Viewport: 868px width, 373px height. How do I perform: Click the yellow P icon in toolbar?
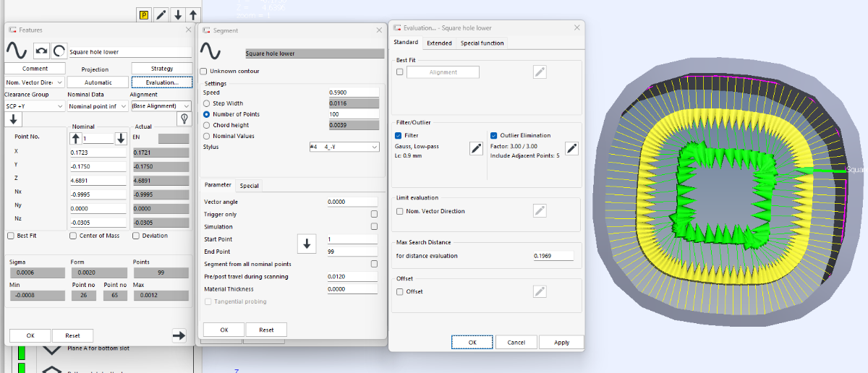(x=143, y=14)
